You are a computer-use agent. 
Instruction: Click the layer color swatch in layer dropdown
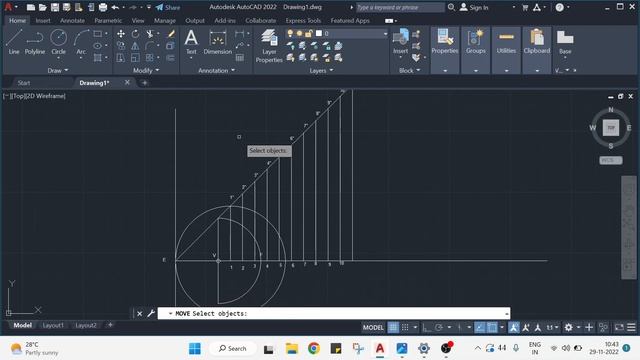point(319,33)
